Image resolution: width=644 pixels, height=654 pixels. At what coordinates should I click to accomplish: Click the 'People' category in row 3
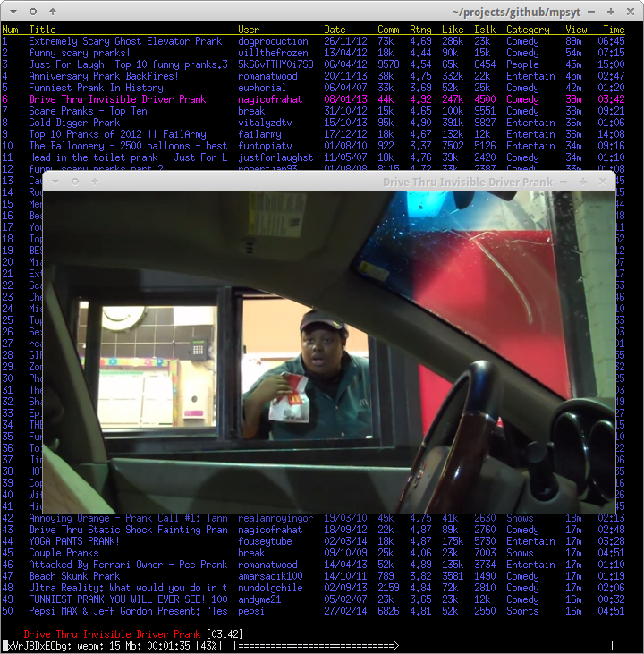(522, 64)
